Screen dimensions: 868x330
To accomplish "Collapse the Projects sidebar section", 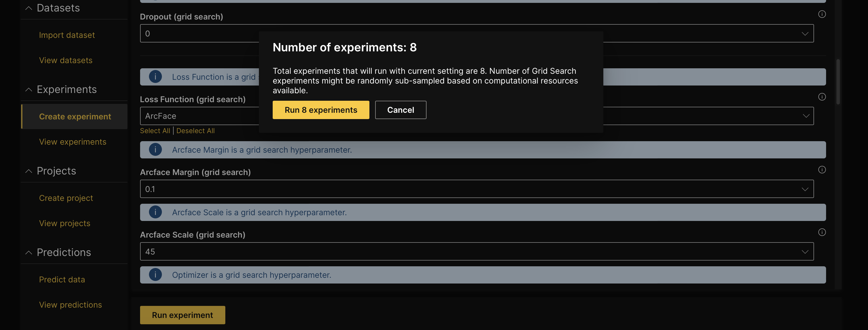I will (x=29, y=171).
